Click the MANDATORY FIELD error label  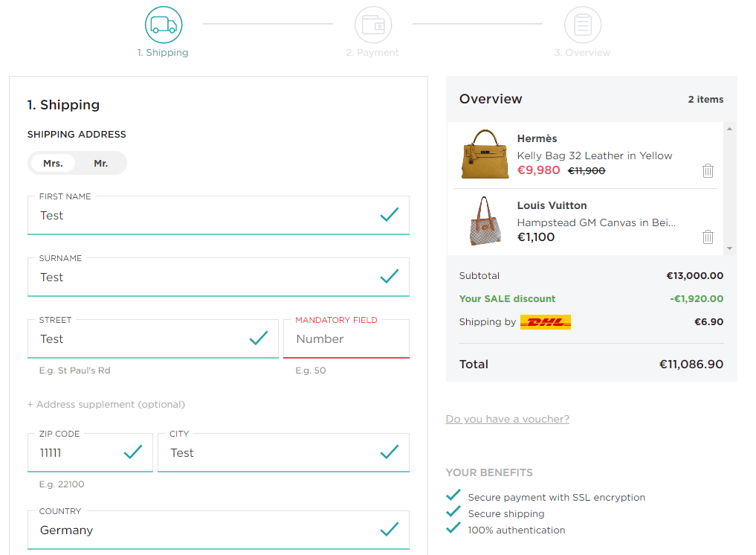tap(336, 320)
